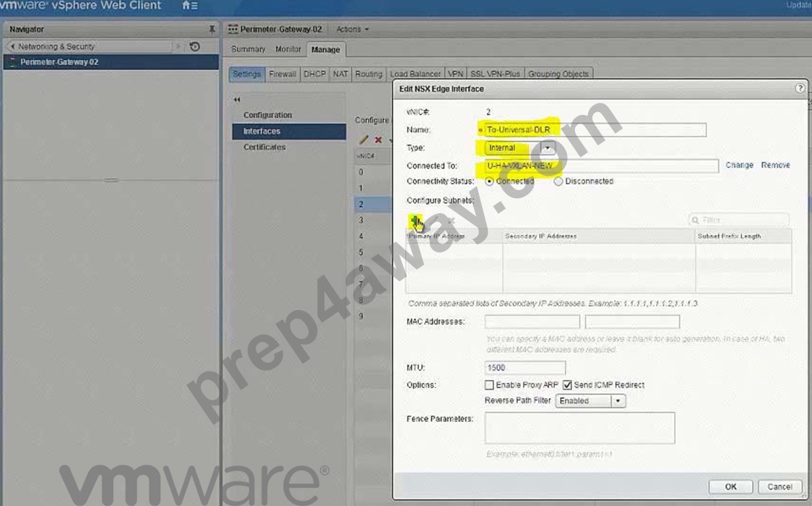Select the Manage tab
Screen dimensions: 812x506
point(326,50)
